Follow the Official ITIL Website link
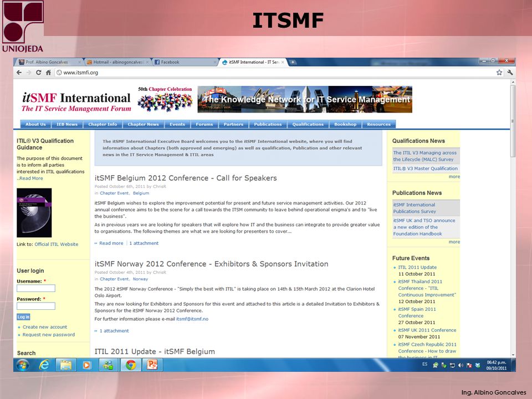Image resolution: width=532 pixels, height=399 pixels. 57,244
